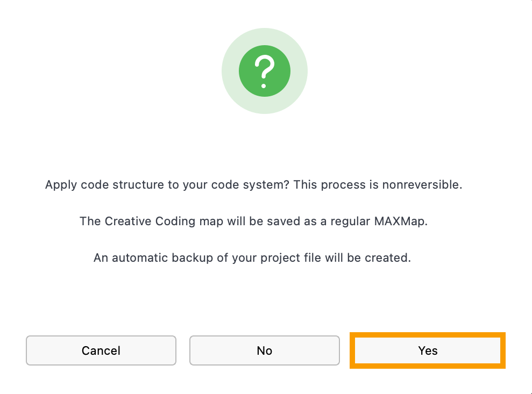The width and height of the screenshot is (532, 394).
Task: Confirm applying the code structure with Yes
Action: point(428,350)
